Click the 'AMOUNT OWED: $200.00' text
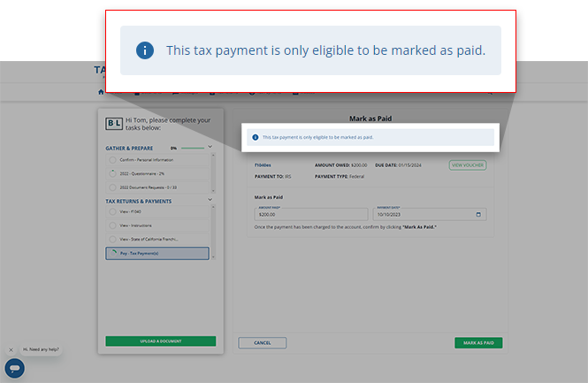This screenshot has height=383, width=588. point(341,165)
